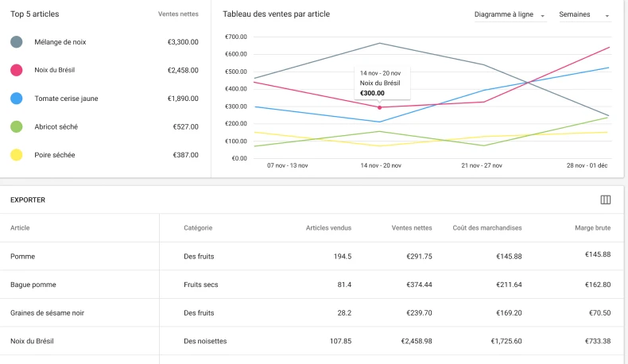
Task: Sort by Catégorie column header
Action: (198, 228)
